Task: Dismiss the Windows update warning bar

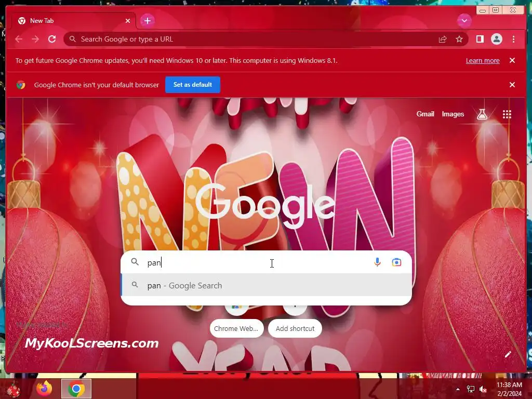Action: point(512,60)
